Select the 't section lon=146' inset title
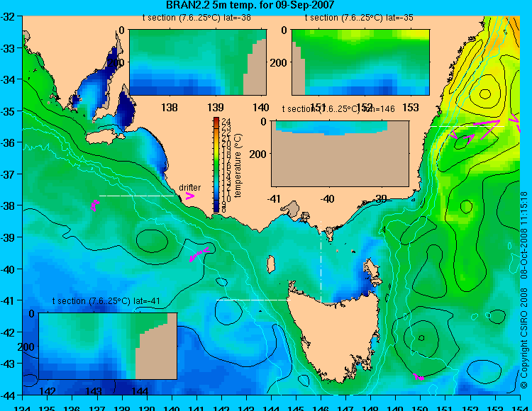Screen dimensions: 532x411 [x=338, y=108]
